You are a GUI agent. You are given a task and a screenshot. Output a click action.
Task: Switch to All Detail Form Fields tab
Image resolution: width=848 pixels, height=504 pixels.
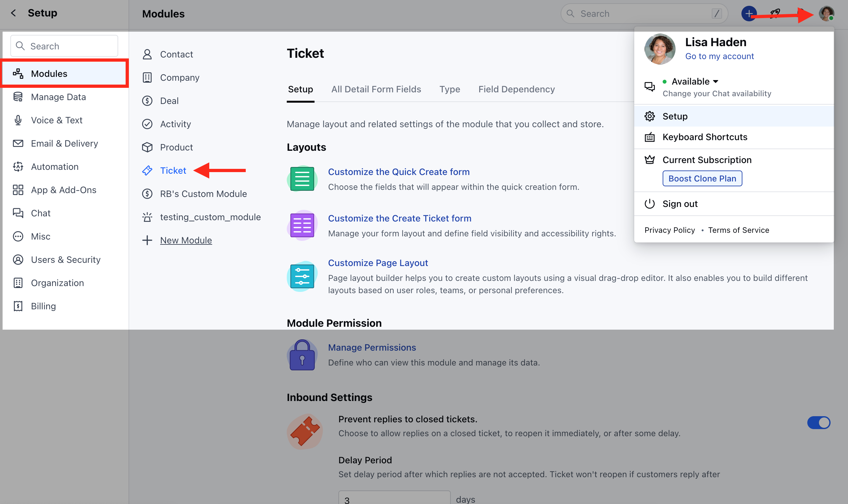click(376, 89)
